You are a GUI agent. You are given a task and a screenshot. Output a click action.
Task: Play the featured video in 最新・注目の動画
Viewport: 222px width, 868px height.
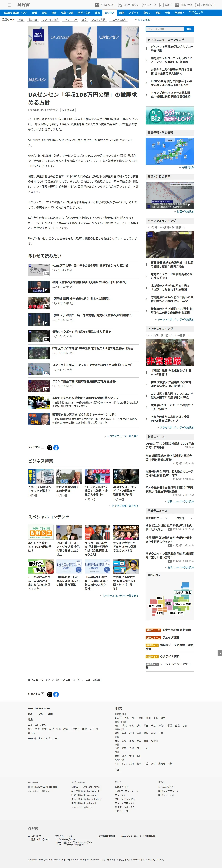(170, 195)
